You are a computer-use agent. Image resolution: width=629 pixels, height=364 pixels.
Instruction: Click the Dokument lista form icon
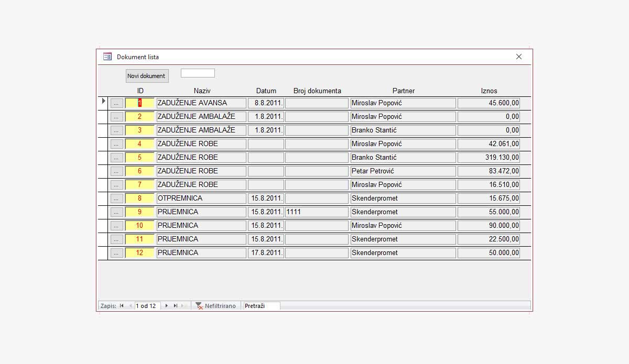107,57
